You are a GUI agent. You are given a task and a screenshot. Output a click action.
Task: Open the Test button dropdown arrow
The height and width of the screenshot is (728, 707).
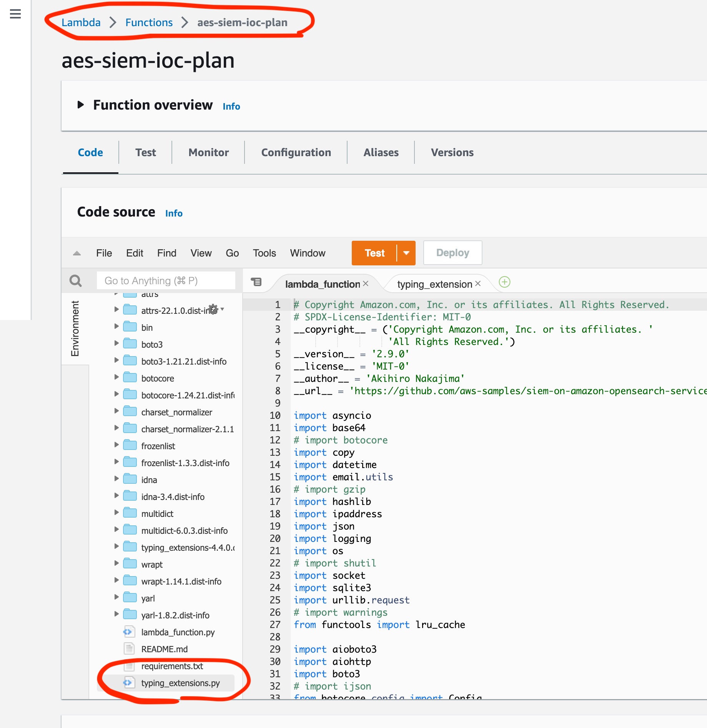point(406,253)
